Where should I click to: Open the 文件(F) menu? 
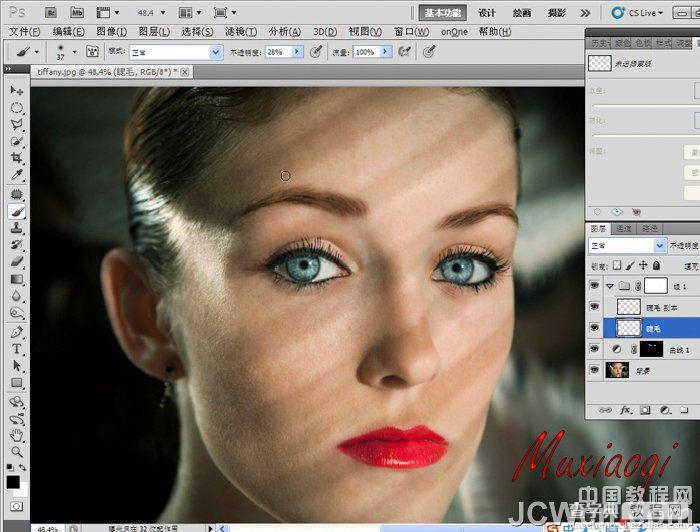click(25, 32)
